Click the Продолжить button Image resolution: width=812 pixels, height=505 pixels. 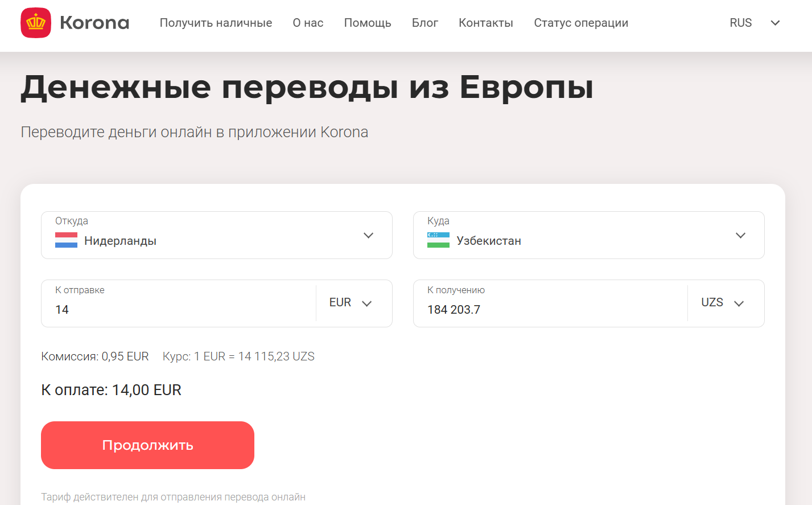tap(148, 445)
